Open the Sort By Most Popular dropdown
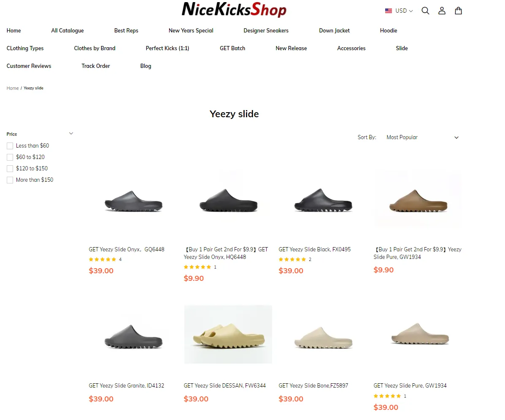Screen dimensions: 505x420 422,137
